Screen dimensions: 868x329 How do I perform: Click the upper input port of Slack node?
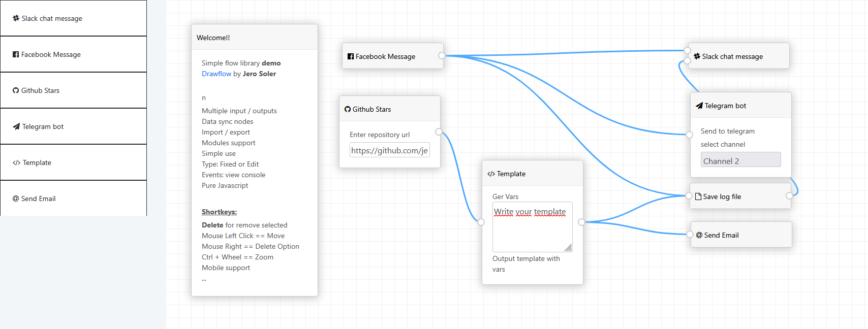coord(687,50)
